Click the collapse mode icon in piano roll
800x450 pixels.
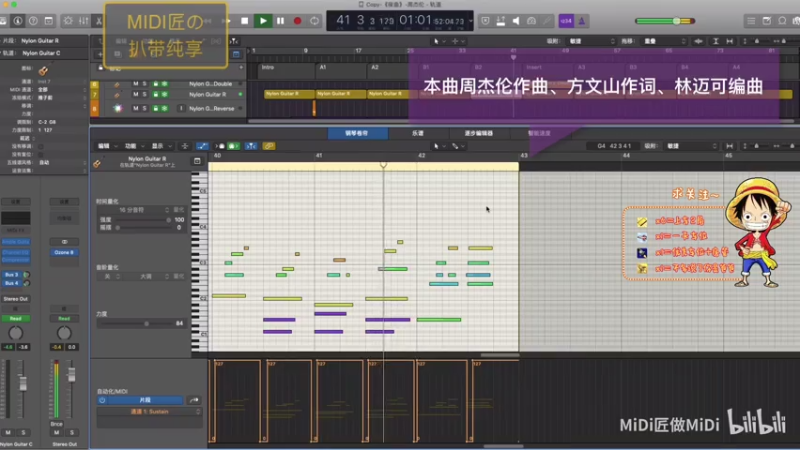click(x=185, y=146)
